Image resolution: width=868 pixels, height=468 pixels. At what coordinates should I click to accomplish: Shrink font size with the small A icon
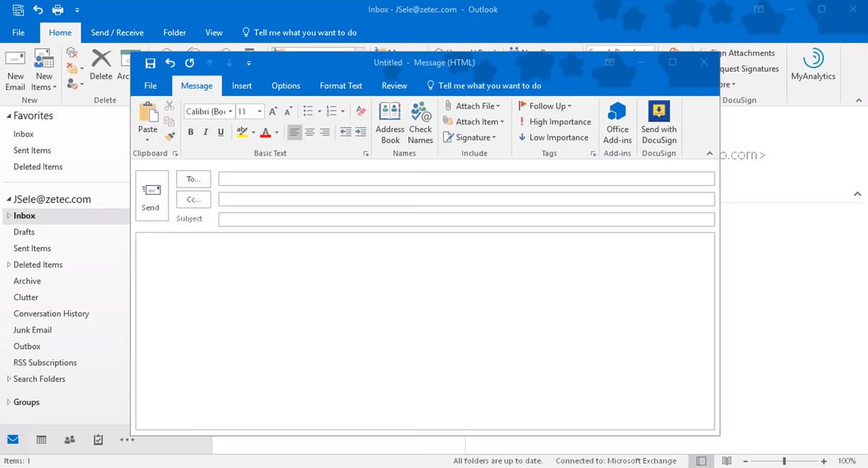pos(288,111)
